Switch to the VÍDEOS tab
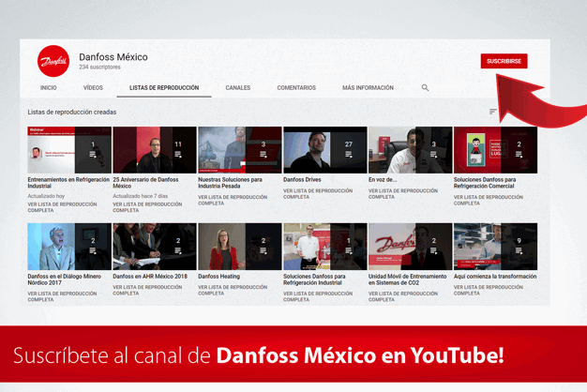Viewport: 587px width, 392px height. point(93,87)
